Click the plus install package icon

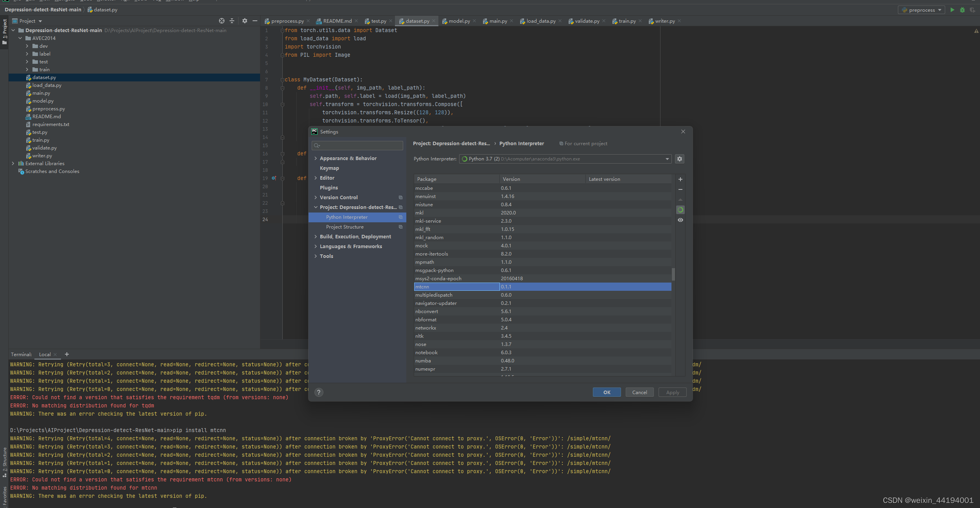coord(680,179)
